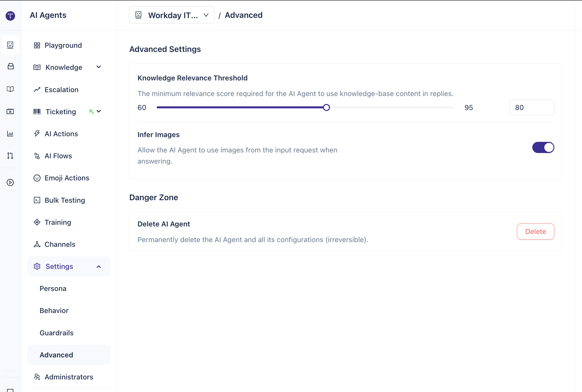Click the Delete button

point(535,231)
